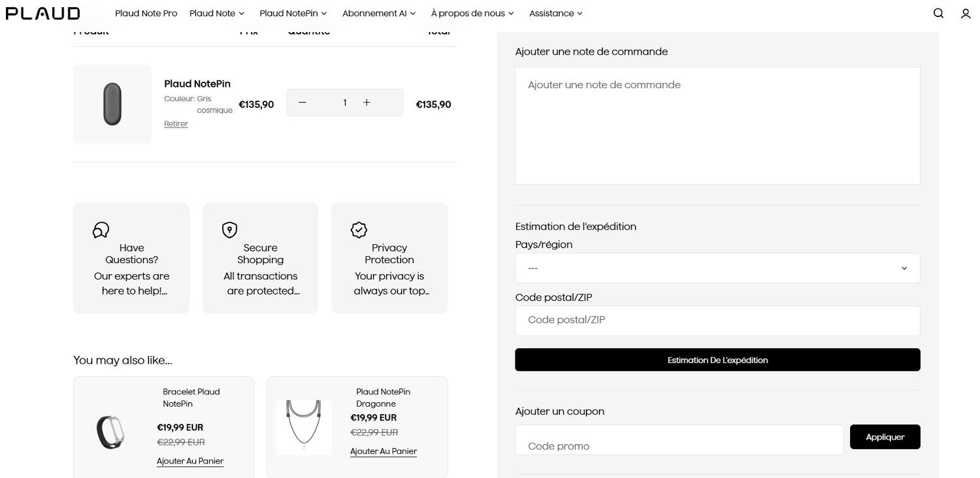Screen dimensions: 980x478
Task: Click Ajouter Au Panier for Bracelet Plaud NotePin
Action: 190,461
